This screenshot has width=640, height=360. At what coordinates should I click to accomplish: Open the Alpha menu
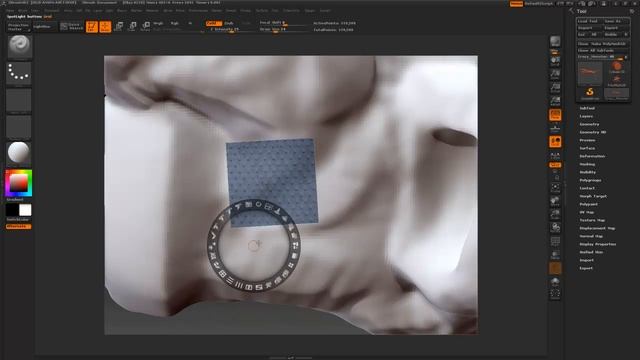coord(11,11)
